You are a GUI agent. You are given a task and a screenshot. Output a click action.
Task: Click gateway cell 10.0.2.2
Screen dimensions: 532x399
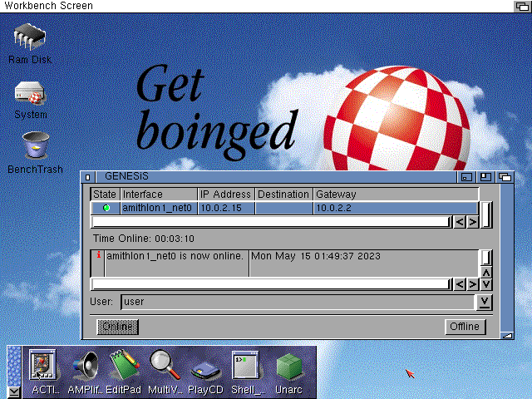pyautogui.click(x=396, y=208)
